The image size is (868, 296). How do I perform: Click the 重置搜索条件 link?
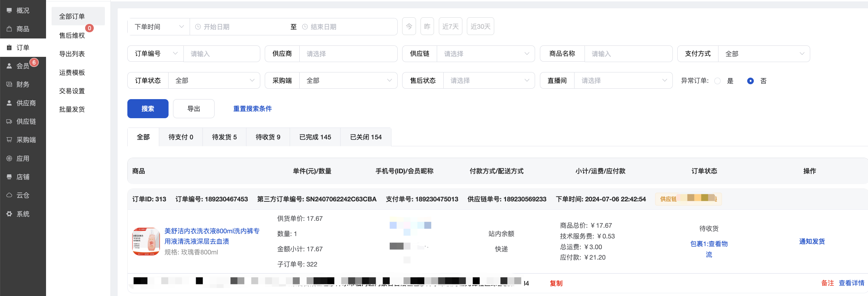point(252,108)
